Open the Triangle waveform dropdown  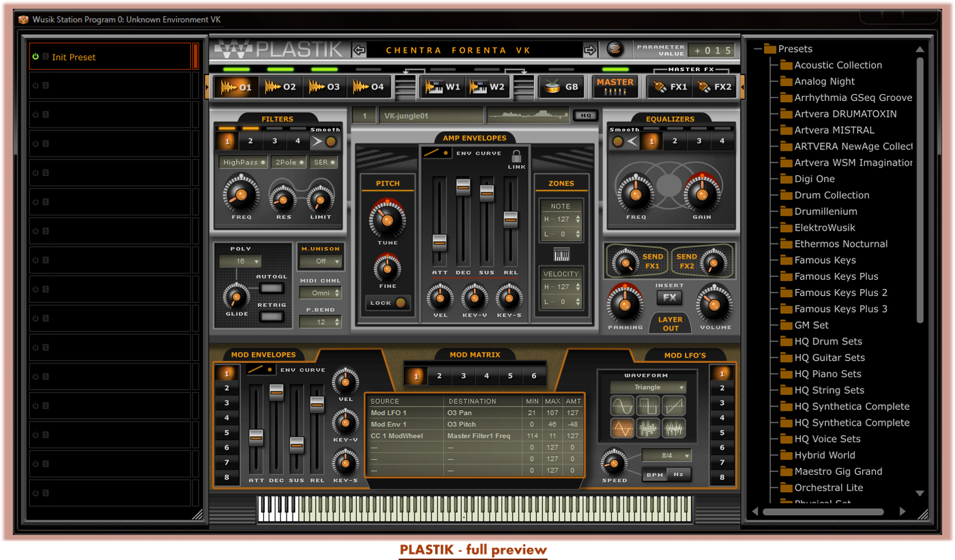(648, 387)
